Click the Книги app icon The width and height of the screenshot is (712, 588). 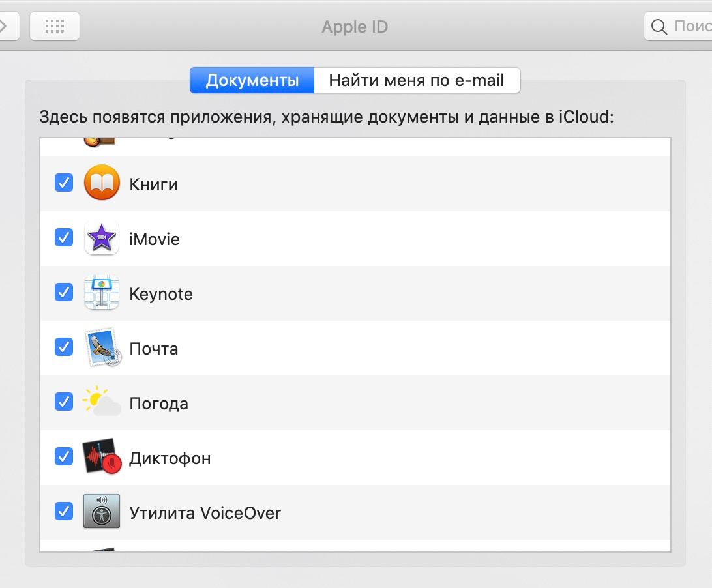coord(102,183)
